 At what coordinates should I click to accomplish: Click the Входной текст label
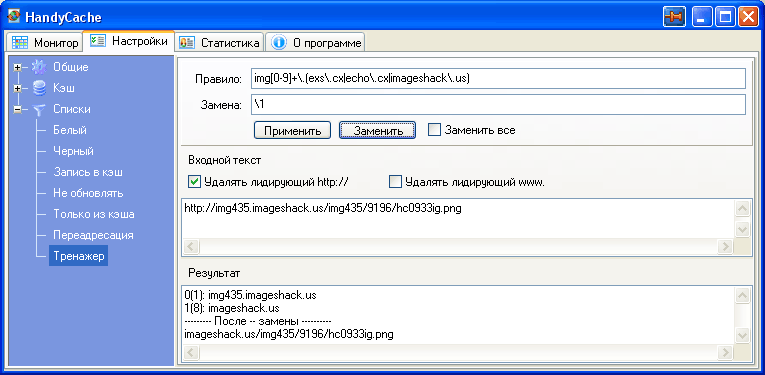224,160
